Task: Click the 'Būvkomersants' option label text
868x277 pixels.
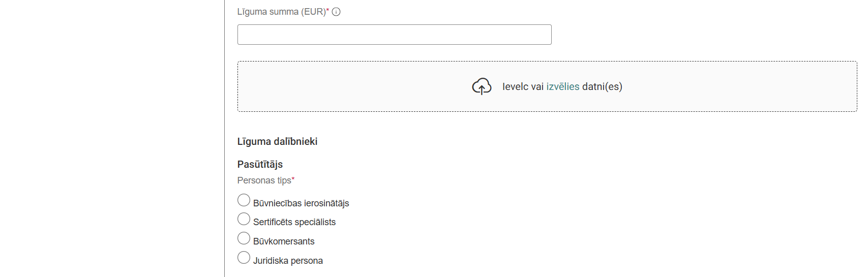Action: (x=284, y=241)
